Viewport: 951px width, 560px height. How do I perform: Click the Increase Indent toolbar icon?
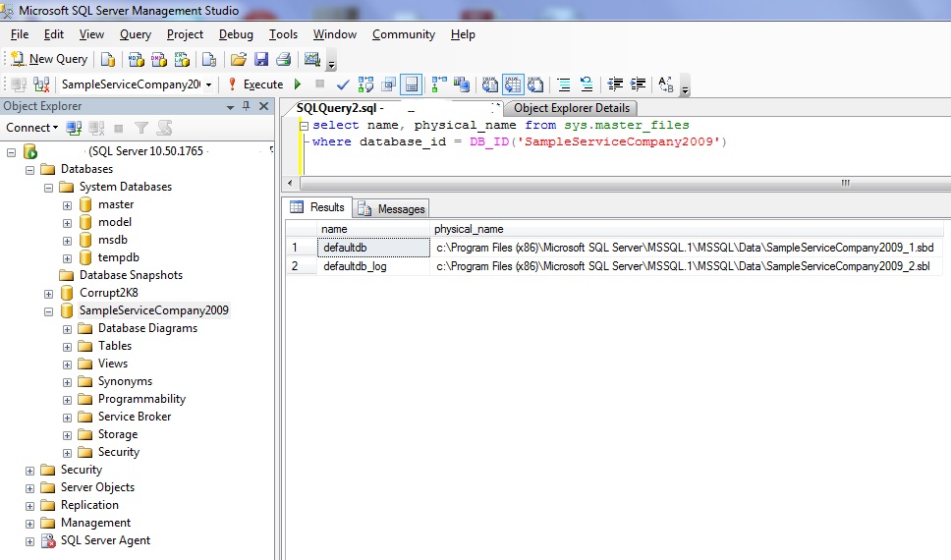click(x=639, y=84)
